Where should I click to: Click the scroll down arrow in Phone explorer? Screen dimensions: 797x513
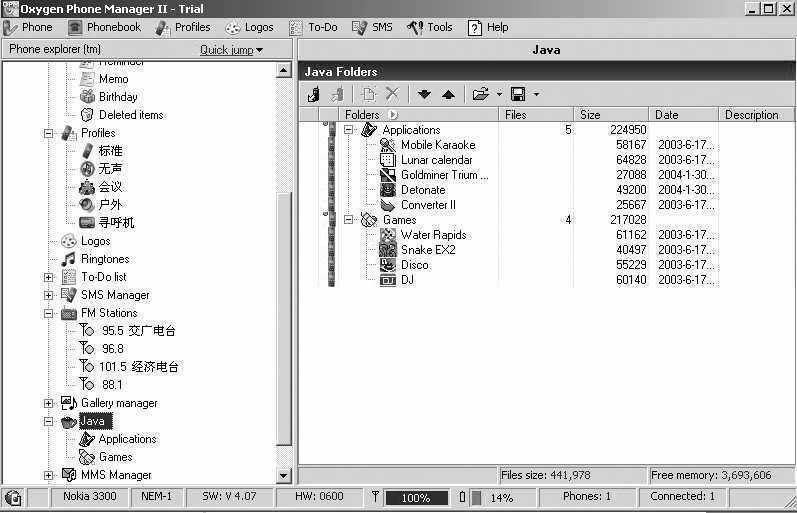(x=283, y=476)
